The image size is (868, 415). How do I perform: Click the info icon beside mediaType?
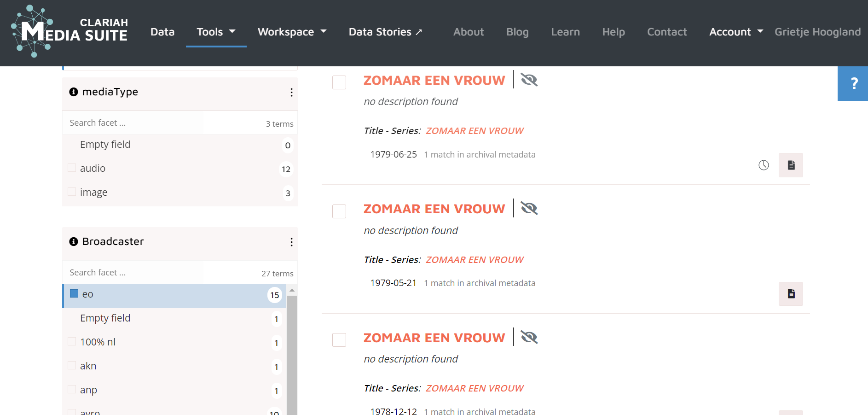pos(73,92)
